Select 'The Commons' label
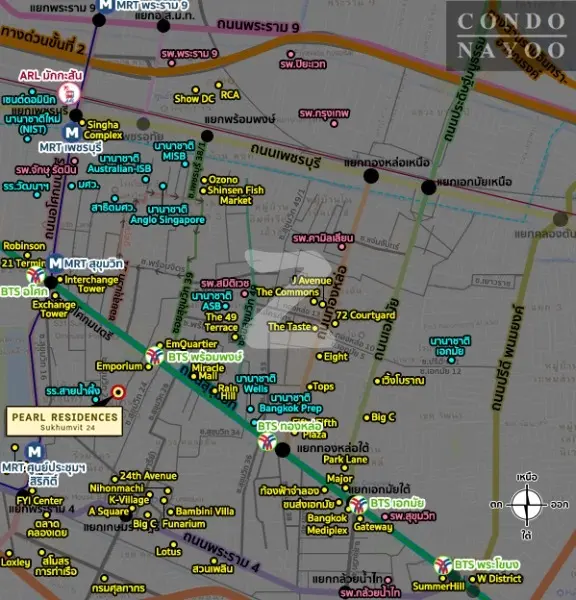 [287, 292]
